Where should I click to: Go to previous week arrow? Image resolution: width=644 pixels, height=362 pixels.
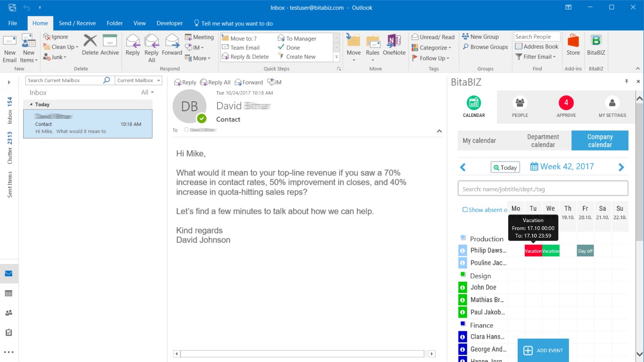click(x=463, y=167)
